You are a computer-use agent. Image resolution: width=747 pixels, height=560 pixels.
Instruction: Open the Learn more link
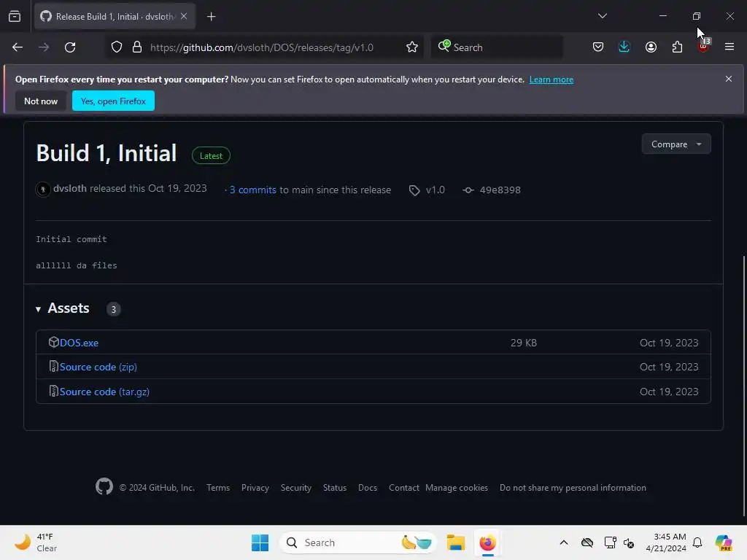tap(551, 79)
